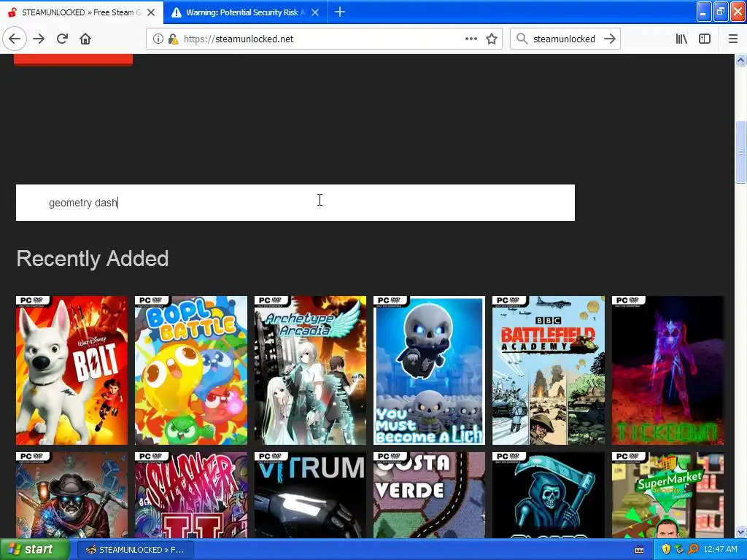Click the network tray icon beside the shield
Viewport: 747px width, 560px height.
click(679, 550)
